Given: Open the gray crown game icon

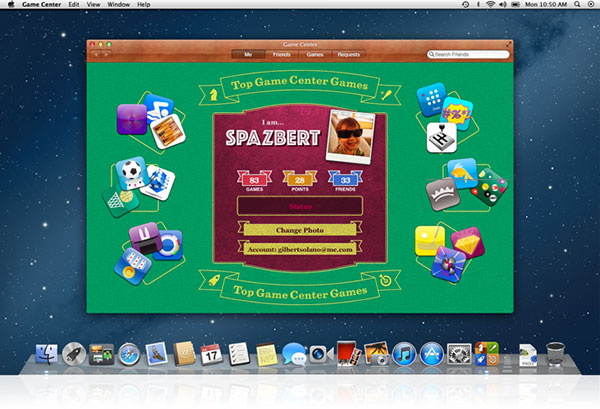Looking at the screenshot, I should [x=443, y=194].
